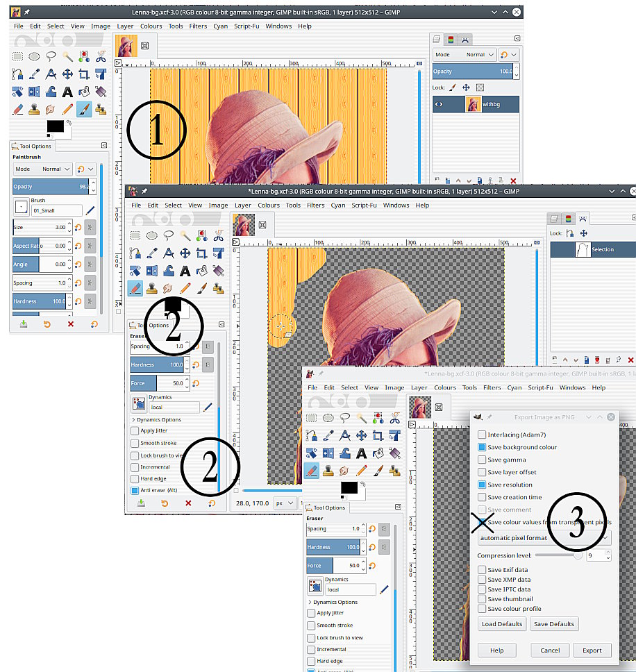Viewport: 636px width, 672px height.
Task: Pick the Fuzzy Select wand in the middle window
Action: (x=185, y=235)
